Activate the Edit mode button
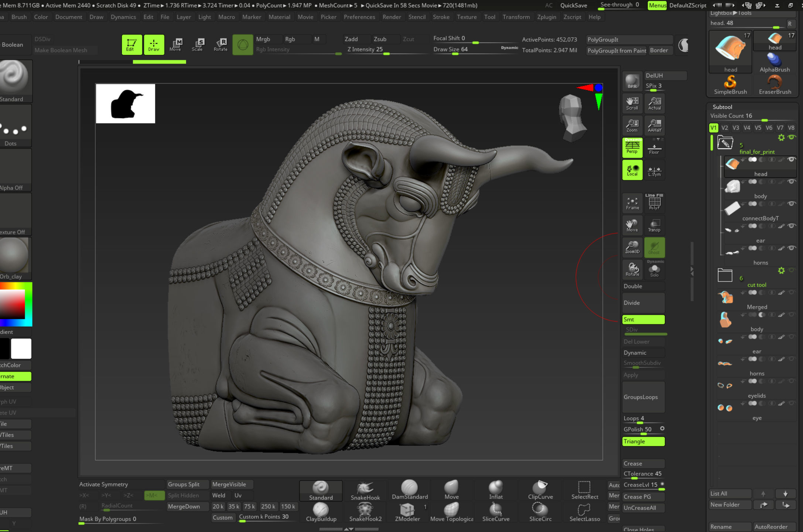Screen dimensions: 803x532 (x=131, y=45)
